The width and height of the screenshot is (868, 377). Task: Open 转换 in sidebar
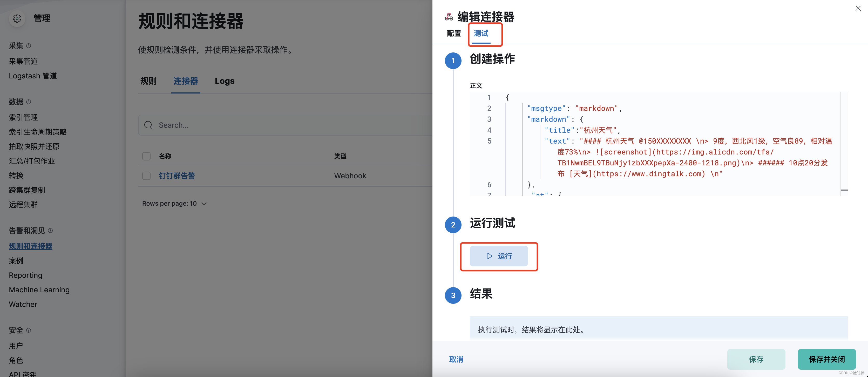(x=16, y=176)
